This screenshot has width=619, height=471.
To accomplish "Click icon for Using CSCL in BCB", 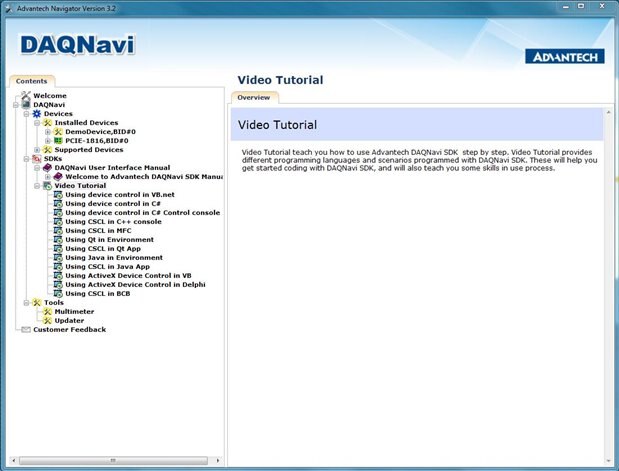I will [x=58, y=294].
